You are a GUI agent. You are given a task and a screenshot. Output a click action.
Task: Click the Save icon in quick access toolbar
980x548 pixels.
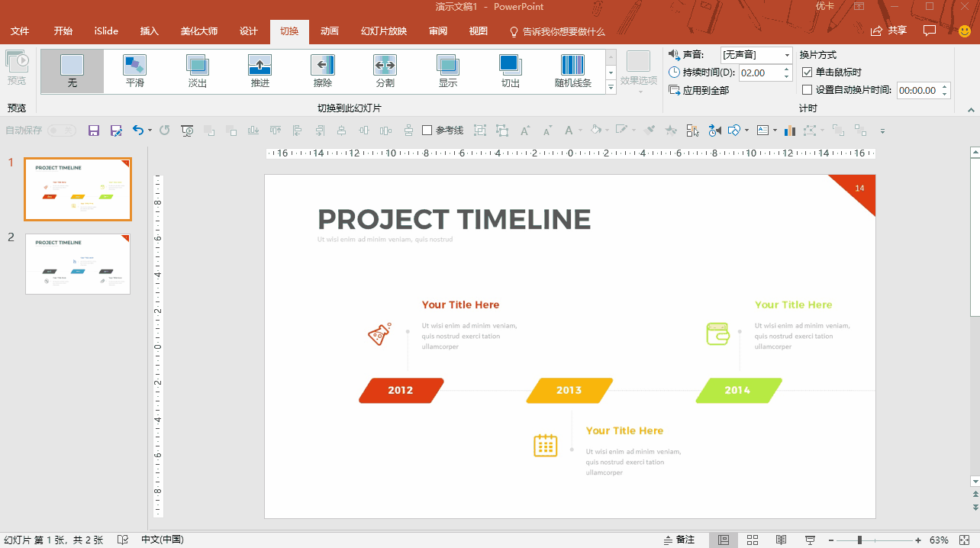coord(94,131)
